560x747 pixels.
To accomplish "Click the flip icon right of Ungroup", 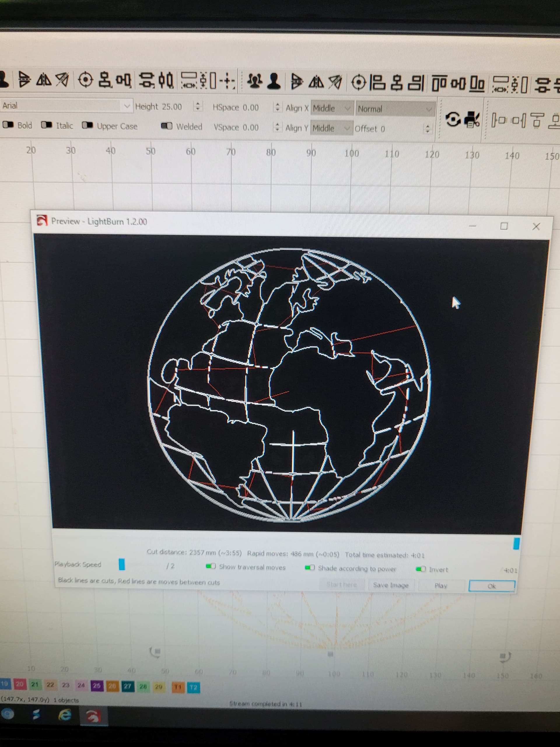I will 296,82.
